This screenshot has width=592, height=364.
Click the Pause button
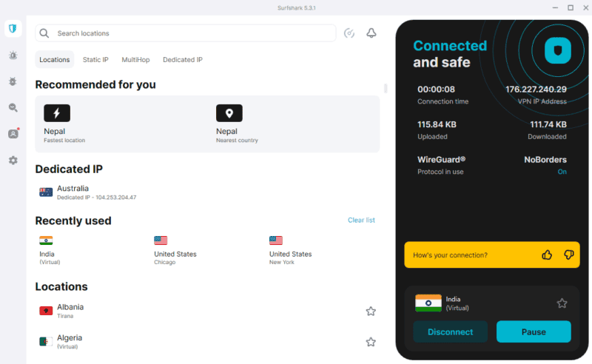point(534,332)
